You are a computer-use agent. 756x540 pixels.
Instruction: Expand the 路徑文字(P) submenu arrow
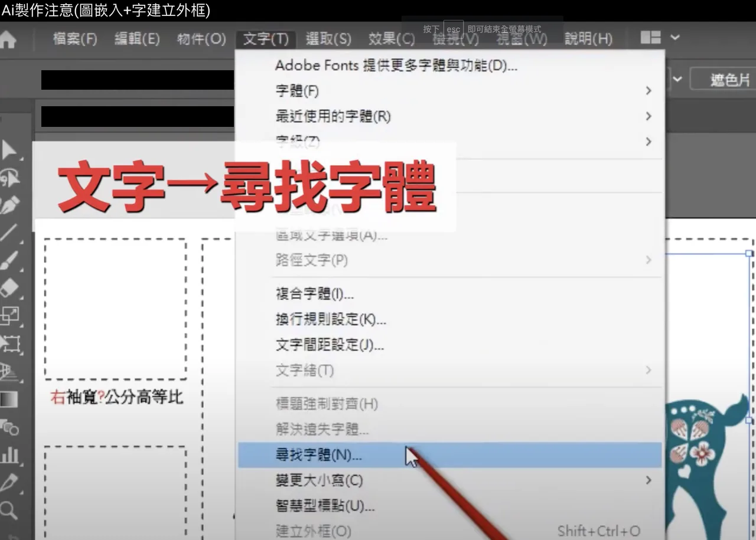click(x=649, y=260)
